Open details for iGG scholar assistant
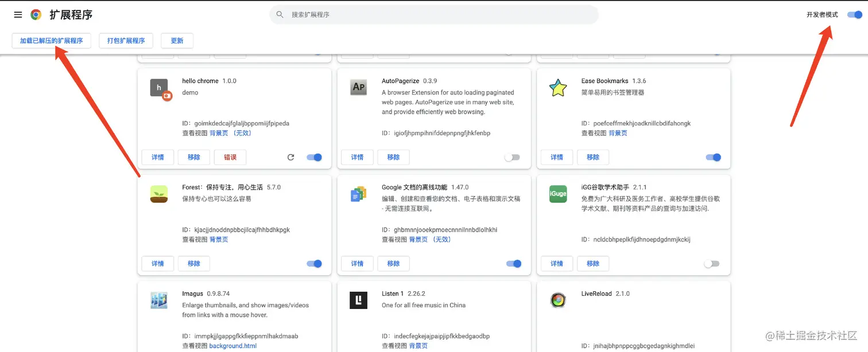This screenshot has width=868, height=352. point(557,264)
